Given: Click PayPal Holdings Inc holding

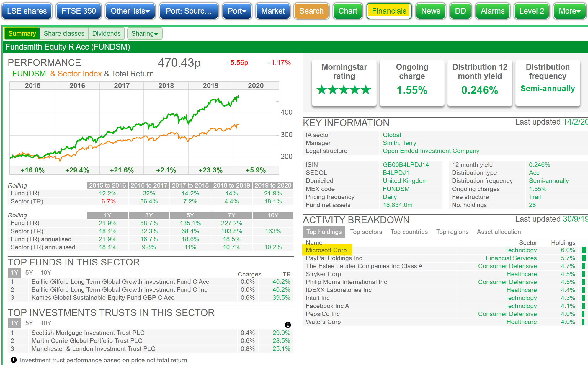Looking at the screenshot, I should [334, 258].
